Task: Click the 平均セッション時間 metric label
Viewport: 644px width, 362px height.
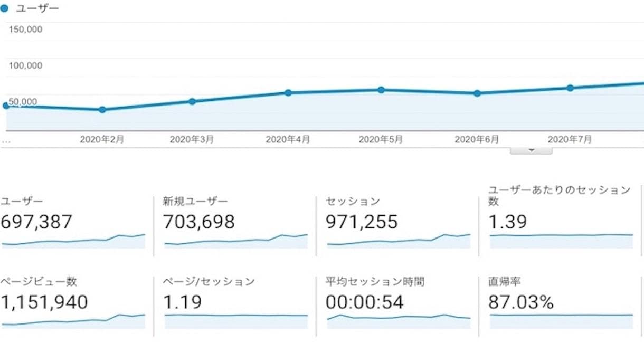Action: [x=375, y=282]
